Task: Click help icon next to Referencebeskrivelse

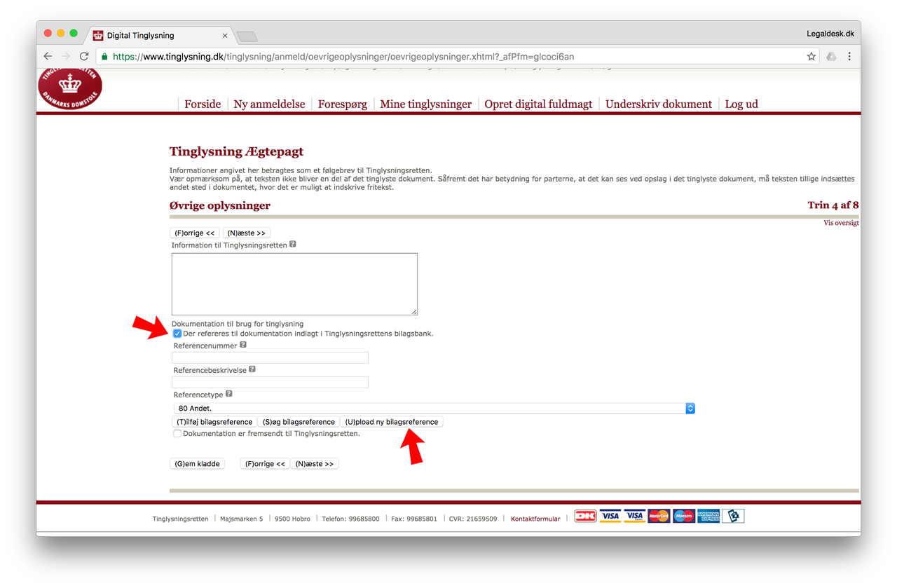Action: click(252, 369)
